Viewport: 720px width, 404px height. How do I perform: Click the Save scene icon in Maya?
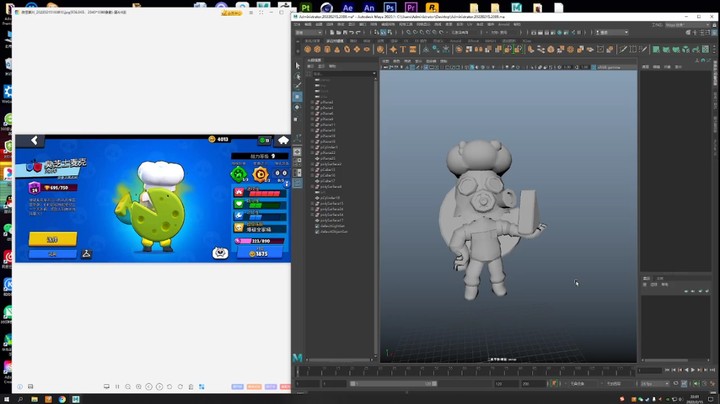pos(345,32)
